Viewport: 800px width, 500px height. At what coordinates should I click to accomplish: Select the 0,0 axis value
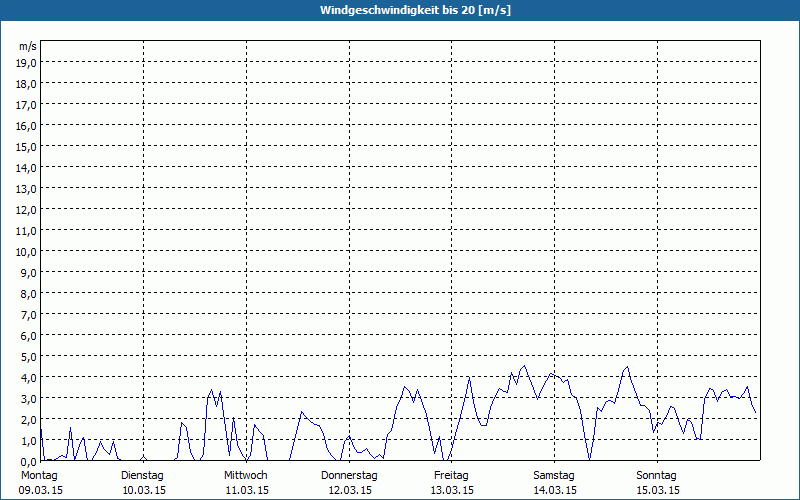28,462
